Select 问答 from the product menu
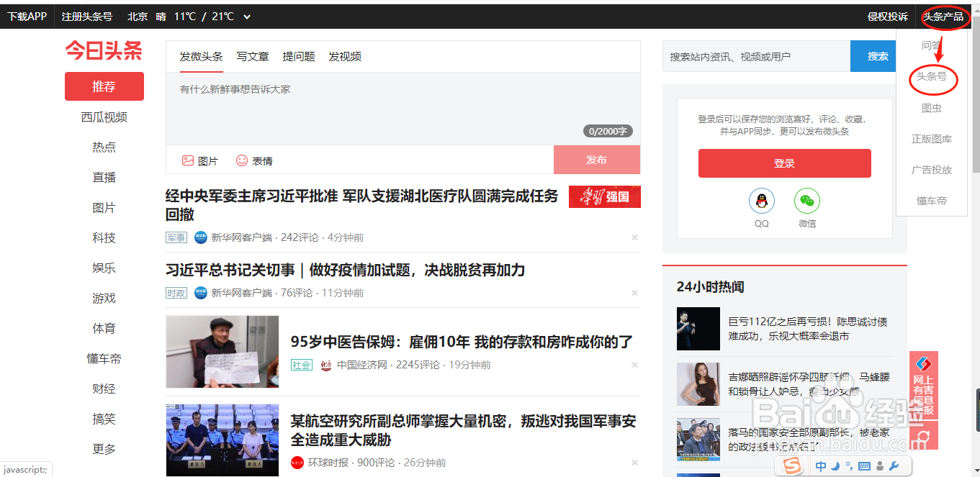The image size is (980, 477). [x=932, y=45]
